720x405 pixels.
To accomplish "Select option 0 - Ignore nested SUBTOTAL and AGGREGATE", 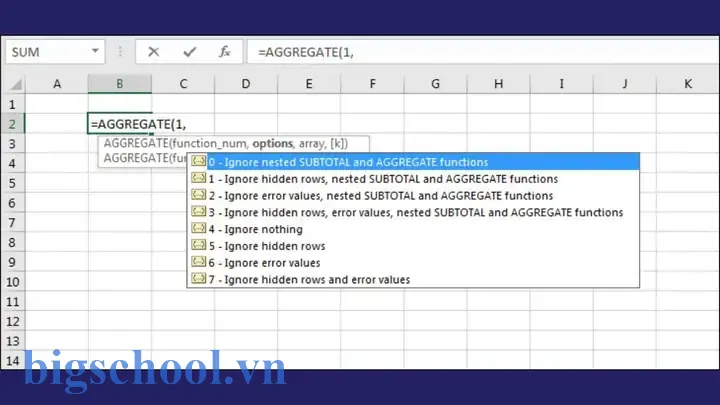I will click(413, 162).
